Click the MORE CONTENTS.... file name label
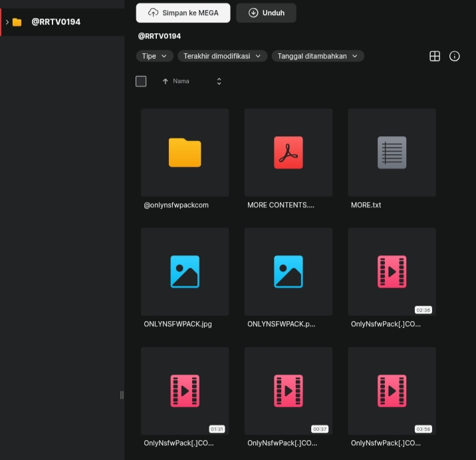Viewport: 476px width, 460px height. (x=281, y=205)
